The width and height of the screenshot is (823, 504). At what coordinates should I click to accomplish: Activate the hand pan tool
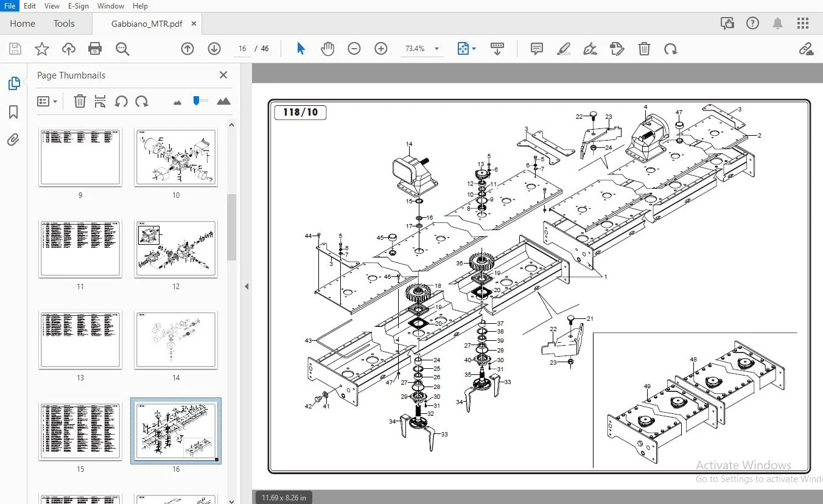pos(327,49)
